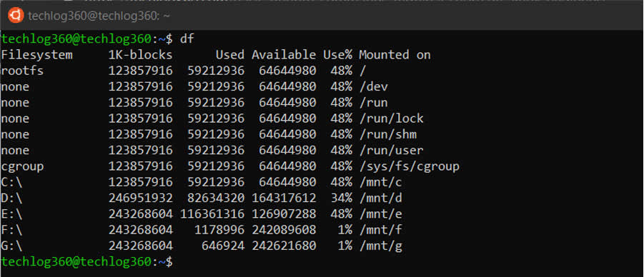Click the 1K-blocks column header
The width and height of the screenshot is (644, 277).
pos(141,55)
